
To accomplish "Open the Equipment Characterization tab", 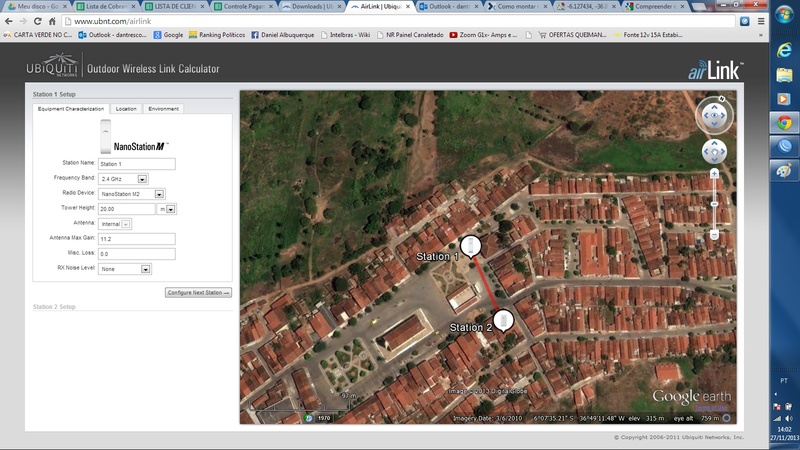I will pyautogui.click(x=70, y=109).
